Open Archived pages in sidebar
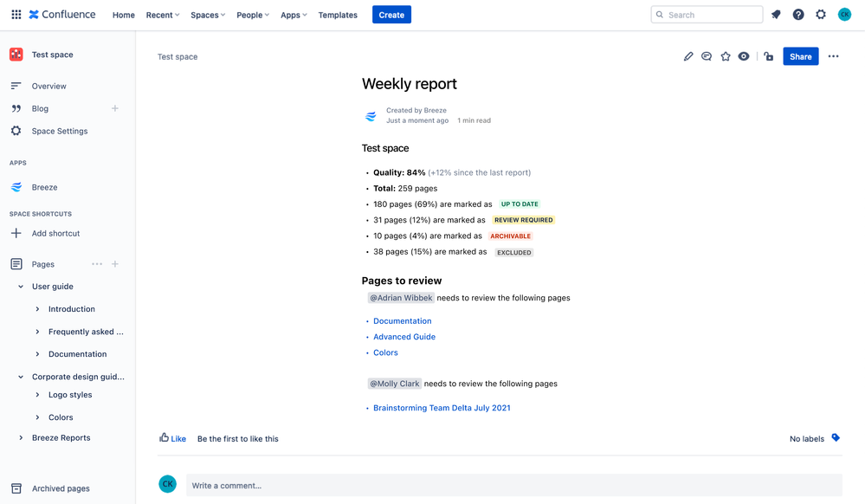This screenshot has height=504, width=865. (61, 488)
